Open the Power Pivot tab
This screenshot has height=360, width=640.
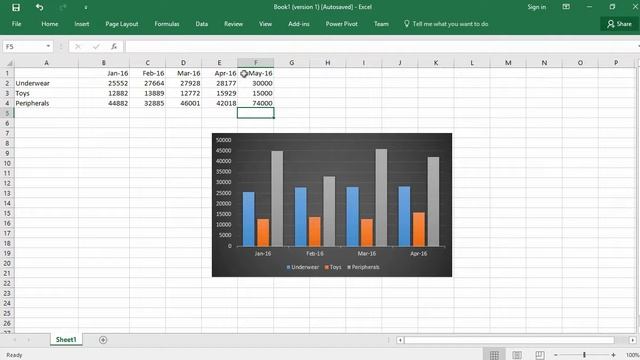click(342, 24)
